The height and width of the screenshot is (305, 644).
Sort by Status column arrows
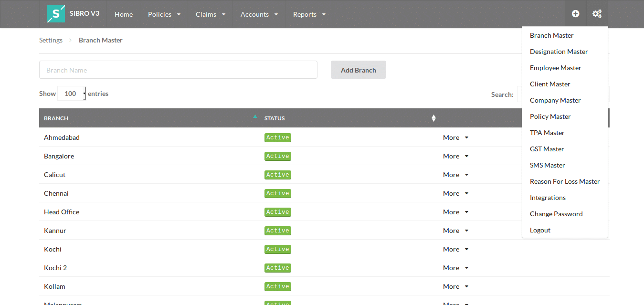(x=433, y=118)
